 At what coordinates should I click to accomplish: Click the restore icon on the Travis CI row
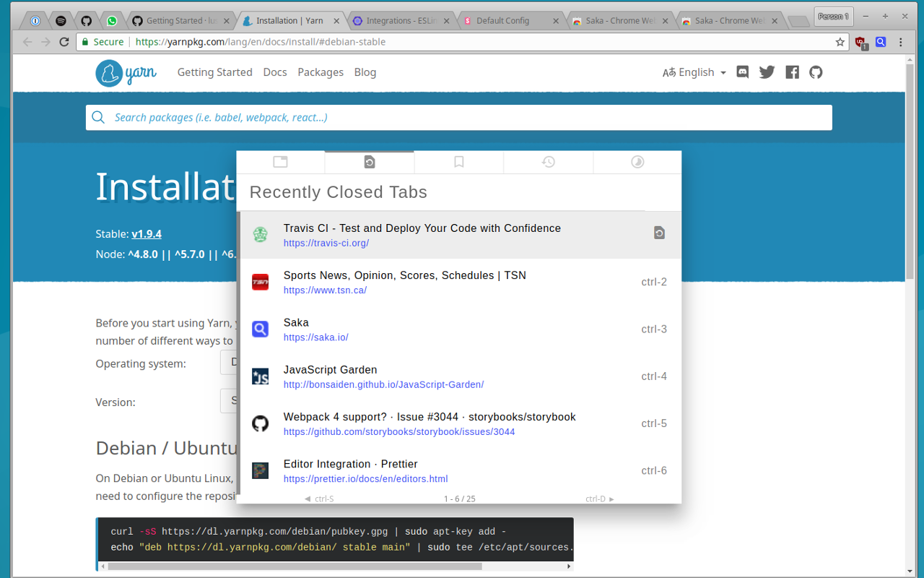(x=659, y=233)
